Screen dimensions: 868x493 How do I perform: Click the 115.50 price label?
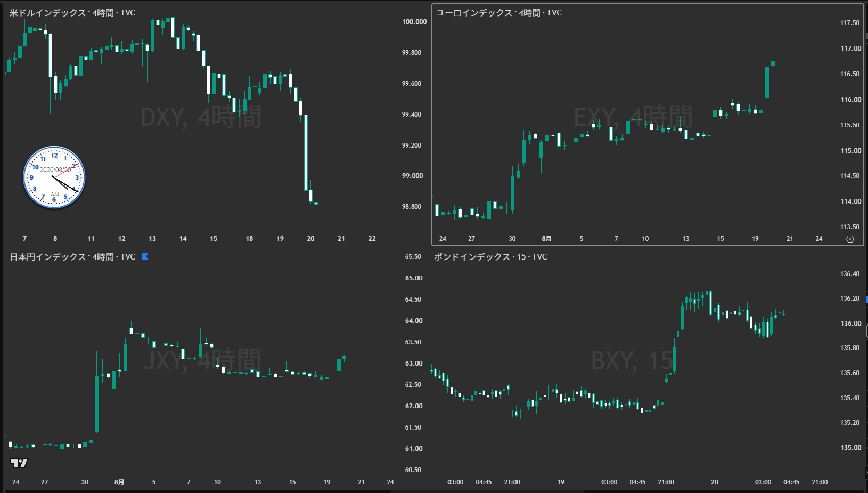850,125
